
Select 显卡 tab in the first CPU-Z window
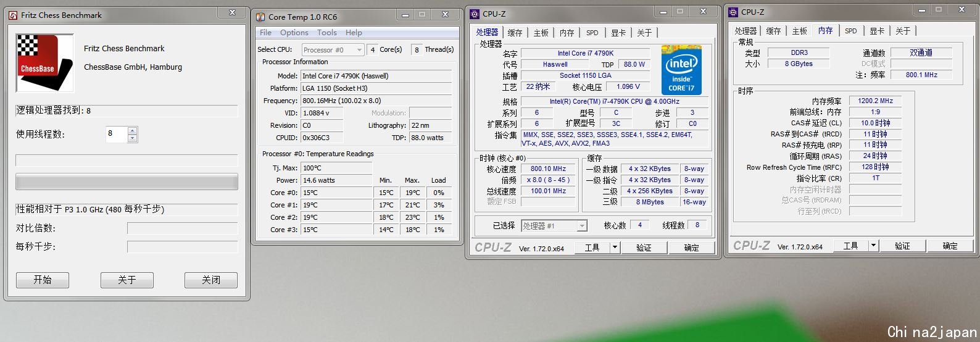pyautogui.click(x=618, y=33)
